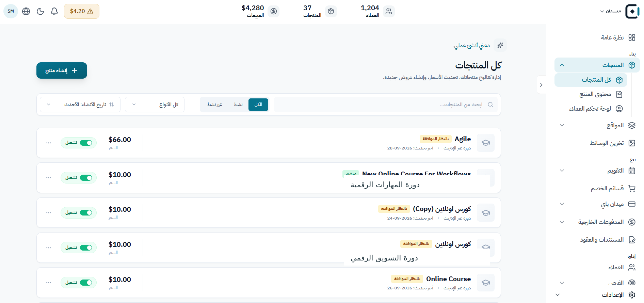Select the نشط filter tab
644x303 pixels.
pyautogui.click(x=238, y=105)
